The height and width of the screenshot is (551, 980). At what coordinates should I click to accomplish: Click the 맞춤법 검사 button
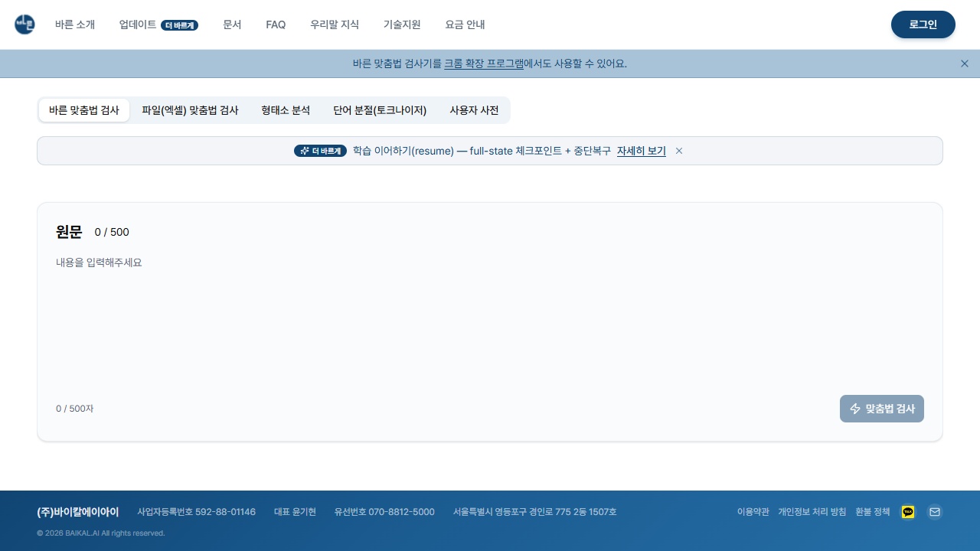[882, 409]
